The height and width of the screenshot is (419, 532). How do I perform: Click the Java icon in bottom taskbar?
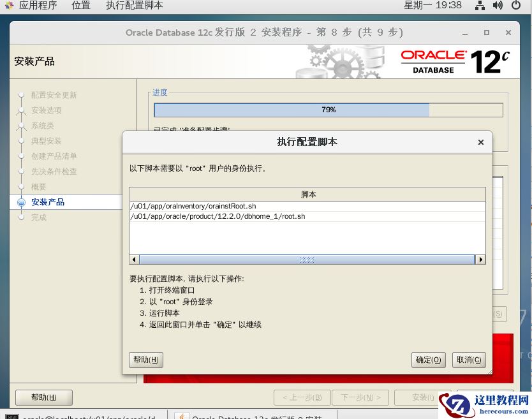click(182, 416)
